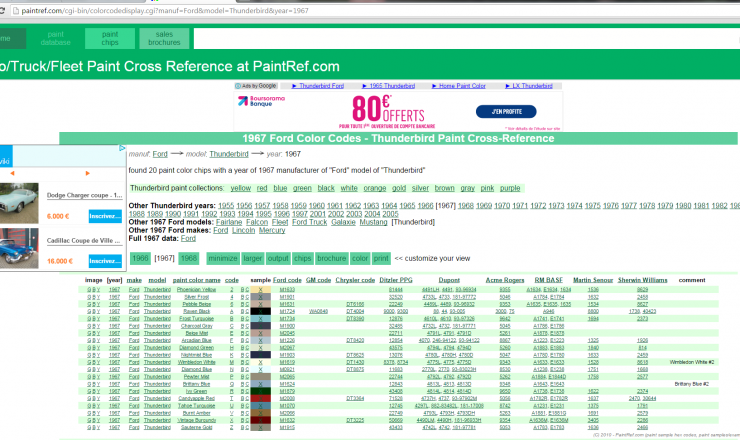Click the Wimbledon White #2 comment text
The width and height of the screenshot is (740, 440).
coord(691,363)
